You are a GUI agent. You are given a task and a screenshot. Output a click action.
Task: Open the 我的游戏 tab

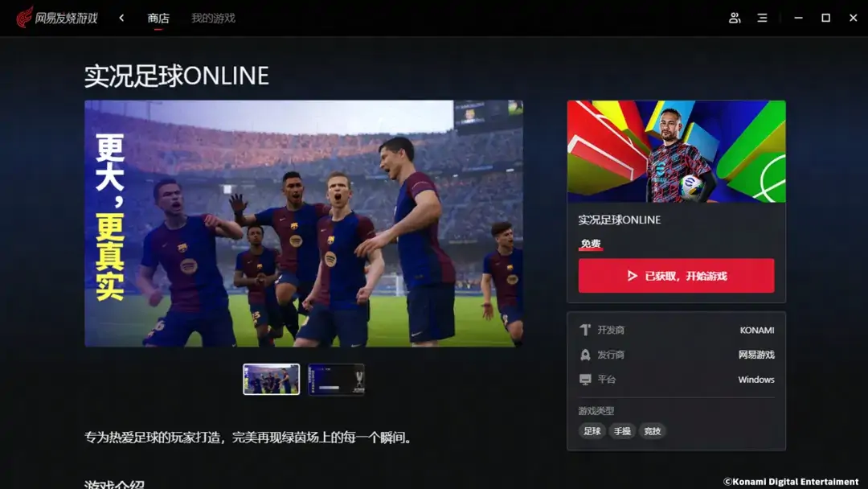(213, 18)
